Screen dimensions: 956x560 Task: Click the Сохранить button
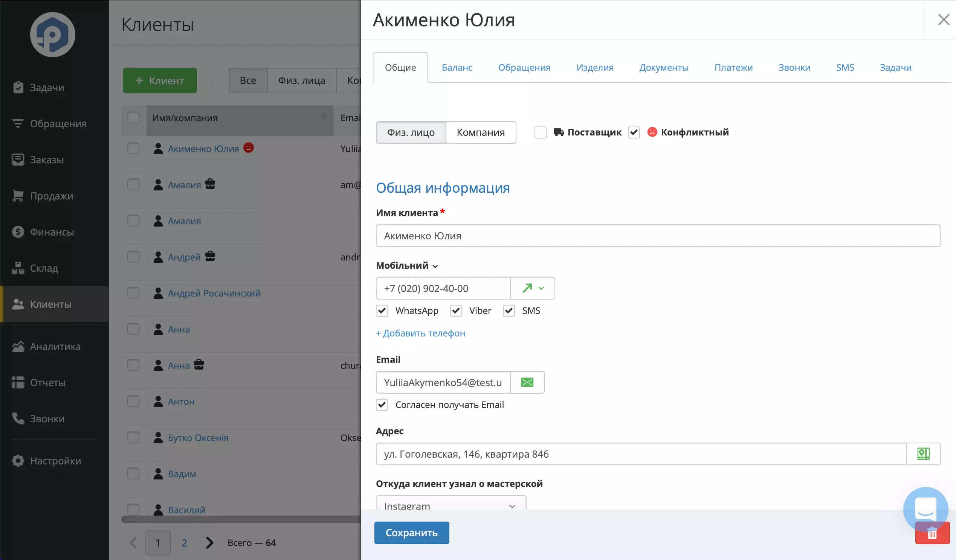[x=412, y=533]
